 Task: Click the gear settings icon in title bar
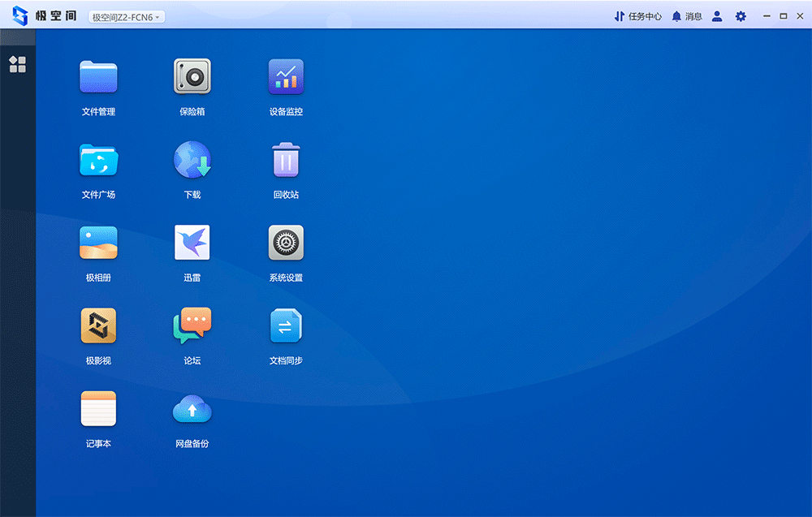pos(741,16)
